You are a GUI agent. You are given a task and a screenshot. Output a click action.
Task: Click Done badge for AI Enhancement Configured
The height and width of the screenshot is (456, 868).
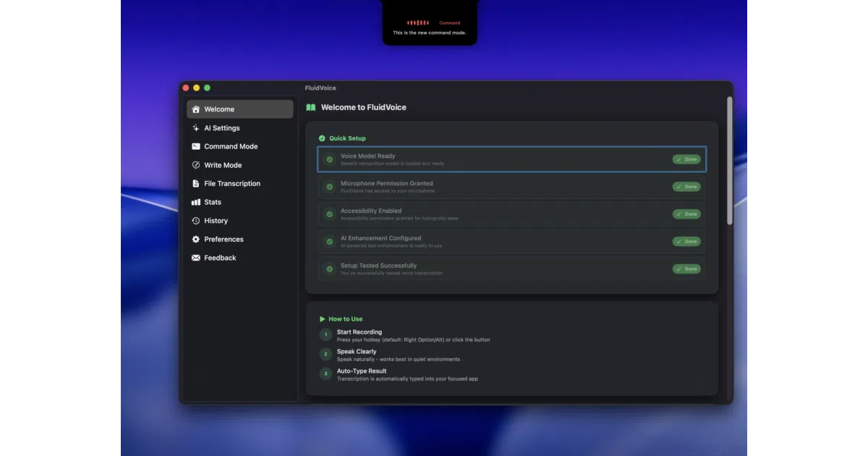pyautogui.click(x=686, y=242)
